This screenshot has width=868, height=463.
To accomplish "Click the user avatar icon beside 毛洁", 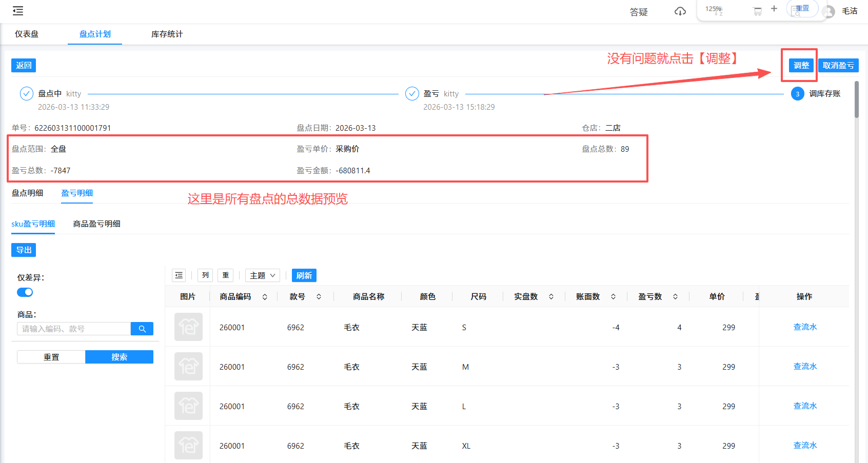I will (x=828, y=11).
